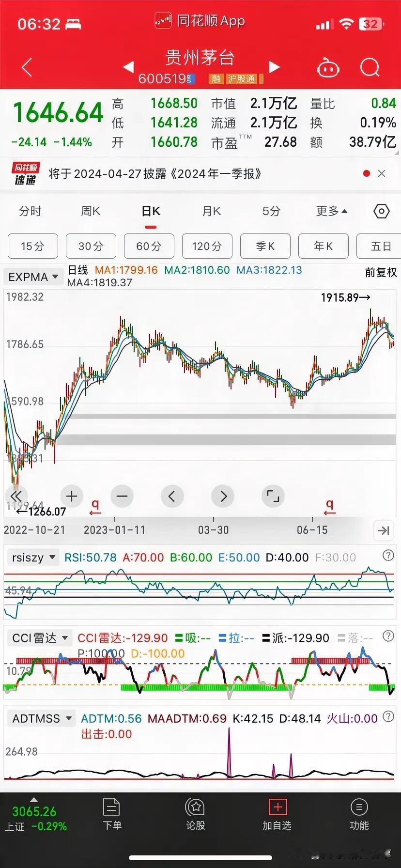Image resolution: width=401 pixels, height=868 pixels.
Task: Change 前复权 adjustment setting
Action: (x=381, y=273)
